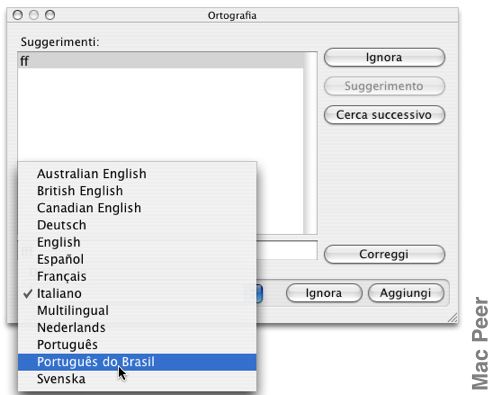Viewport: 493px width, 395px height.
Task: Select Français as spelling language
Action: click(137, 276)
